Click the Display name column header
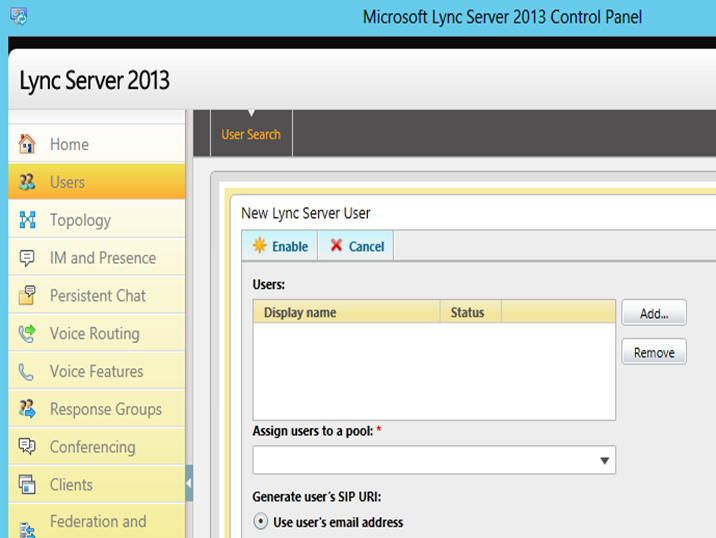This screenshot has width=716, height=538. click(347, 312)
